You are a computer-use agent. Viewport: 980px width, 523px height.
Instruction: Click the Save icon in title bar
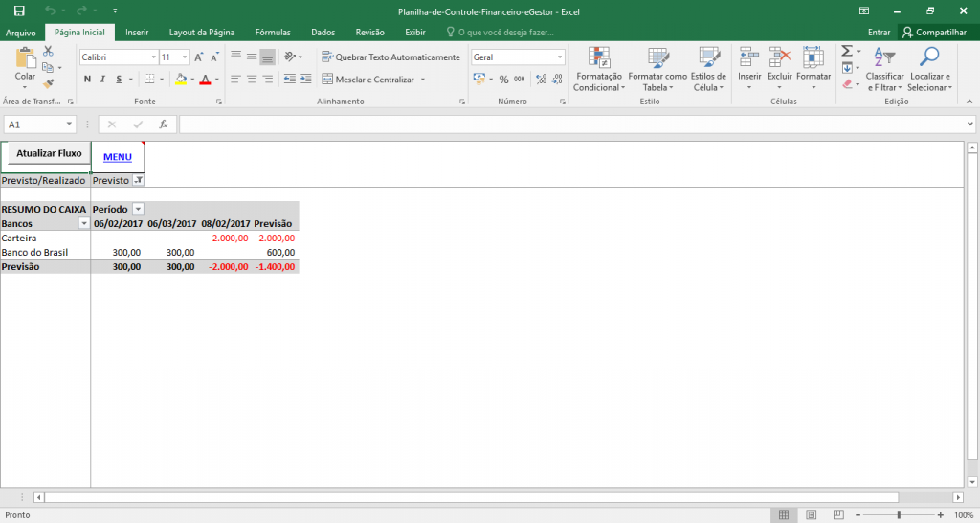[19, 11]
